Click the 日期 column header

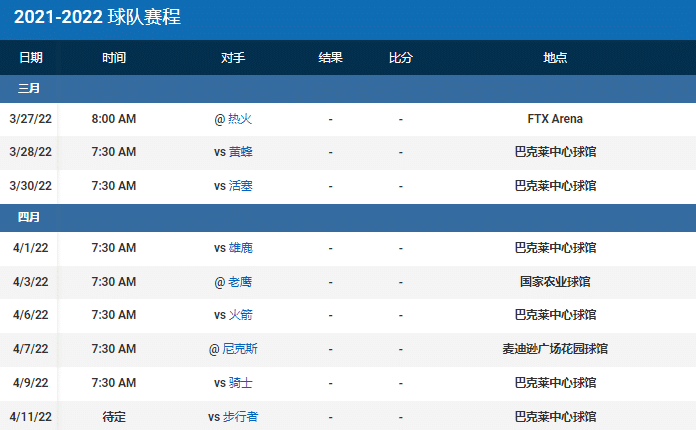(31, 58)
